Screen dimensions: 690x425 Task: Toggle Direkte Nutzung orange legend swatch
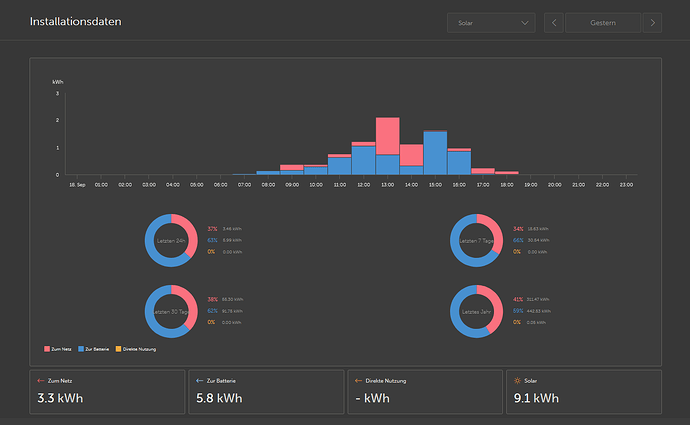tap(118, 349)
